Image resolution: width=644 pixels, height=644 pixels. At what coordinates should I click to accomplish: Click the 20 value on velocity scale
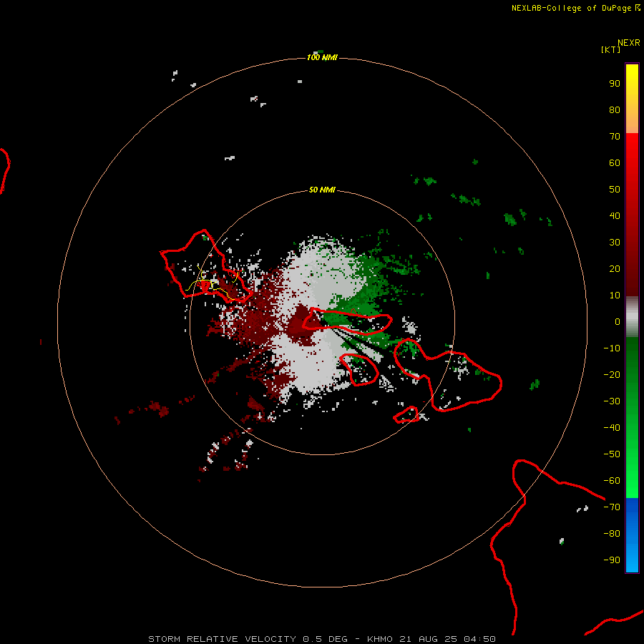[615, 269]
